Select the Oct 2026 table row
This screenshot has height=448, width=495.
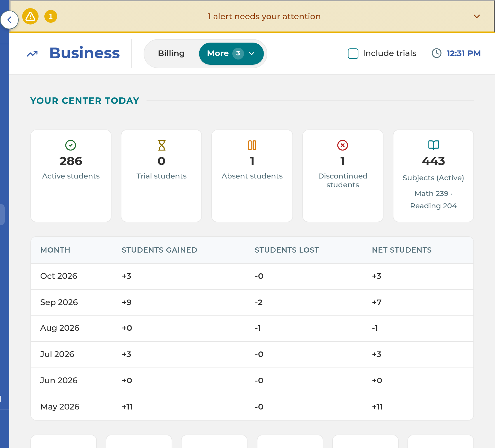click(x=252, y=276)
